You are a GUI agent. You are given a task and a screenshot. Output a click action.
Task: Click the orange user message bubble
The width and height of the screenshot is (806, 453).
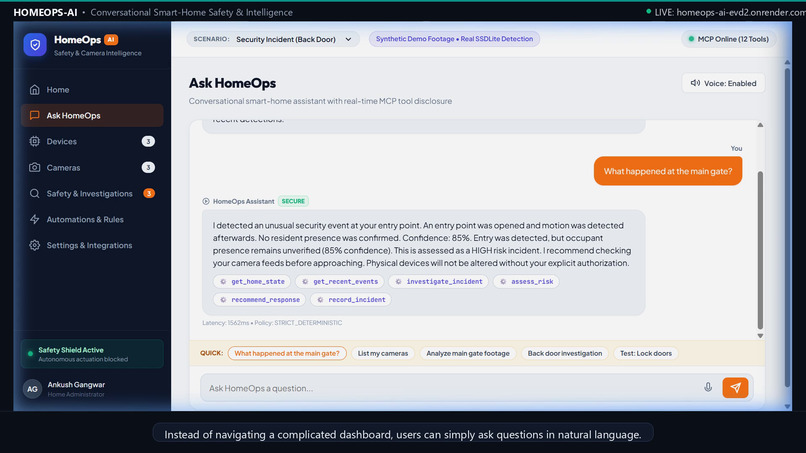pyautogui.click(x=668, y=171)
